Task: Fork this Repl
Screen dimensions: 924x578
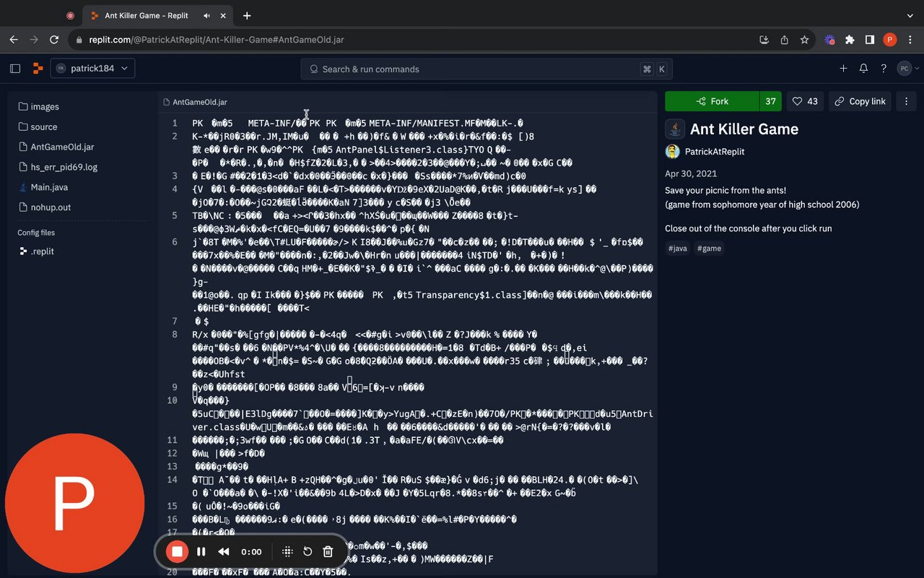Action: 712,101
